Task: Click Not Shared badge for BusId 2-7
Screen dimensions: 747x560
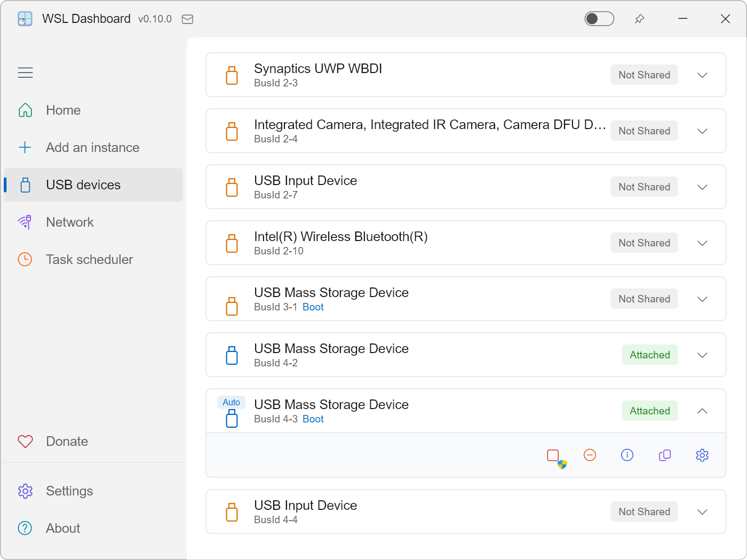Action: tap(644, 187)
